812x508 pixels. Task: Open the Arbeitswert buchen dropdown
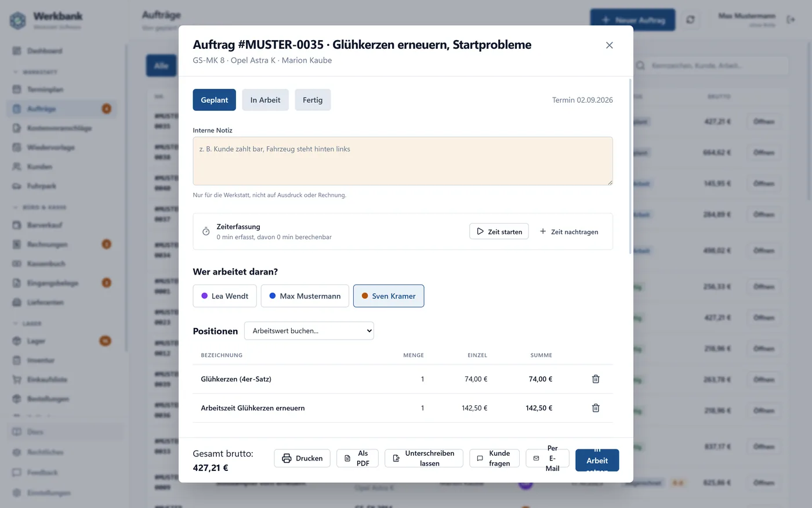click(309, 331)
